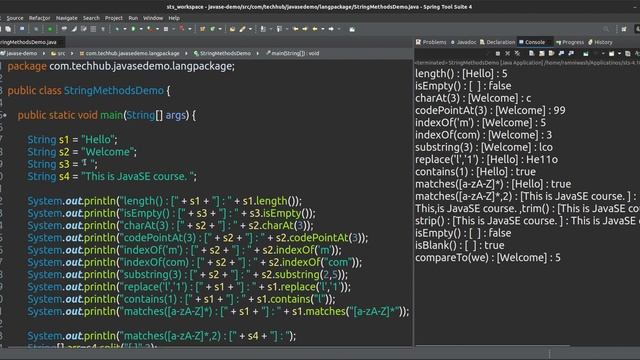Click the External Tools toolbar icon

click(182, 29)
